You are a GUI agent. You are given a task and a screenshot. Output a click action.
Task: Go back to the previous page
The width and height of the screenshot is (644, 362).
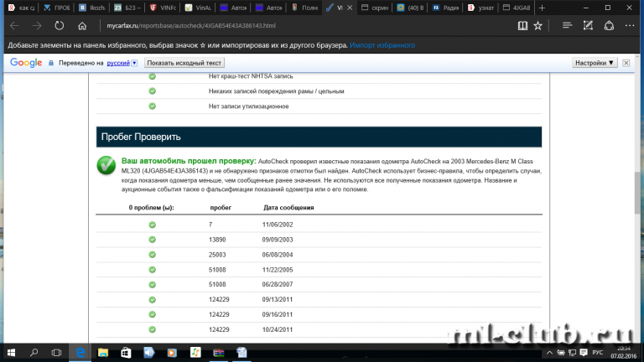15,26
